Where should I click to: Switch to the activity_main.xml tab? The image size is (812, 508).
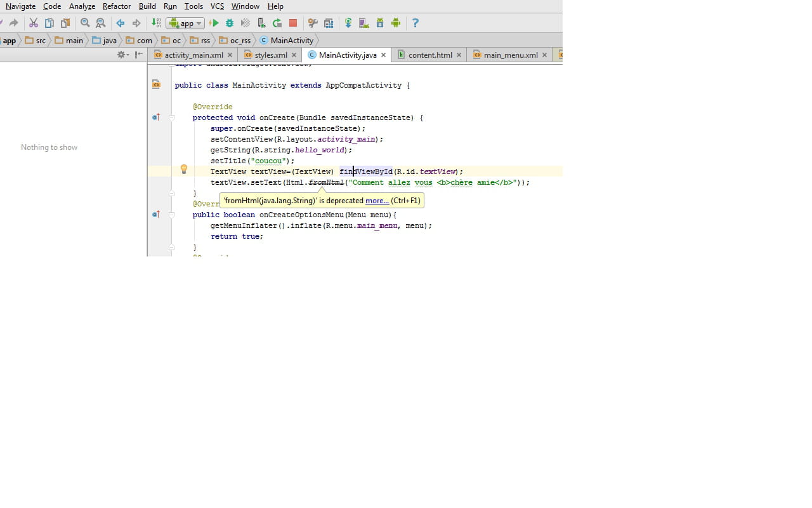[x=194, y=55]
